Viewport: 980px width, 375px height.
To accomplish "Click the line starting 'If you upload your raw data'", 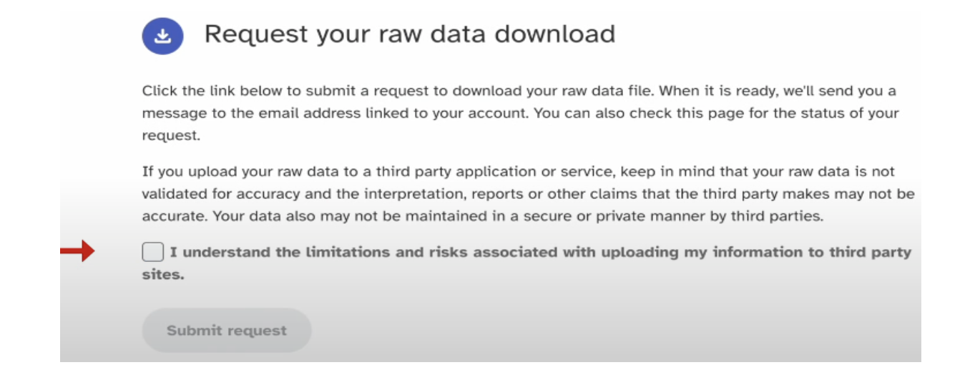I will coord(519,172).
